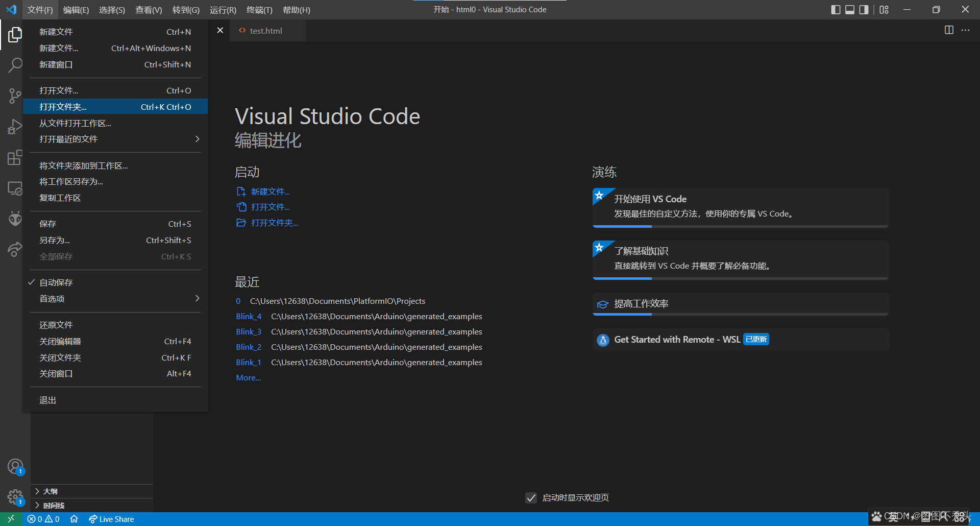Open the 编辑(E) menu
The width and height of the screenshot is (980, 526).
click(x=76, y=10)
